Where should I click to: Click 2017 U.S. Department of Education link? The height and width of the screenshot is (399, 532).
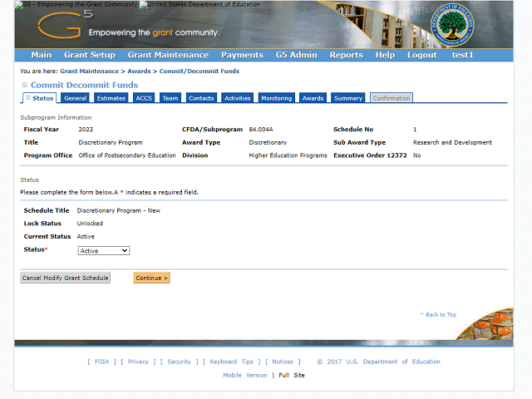[x=379, y=362]
